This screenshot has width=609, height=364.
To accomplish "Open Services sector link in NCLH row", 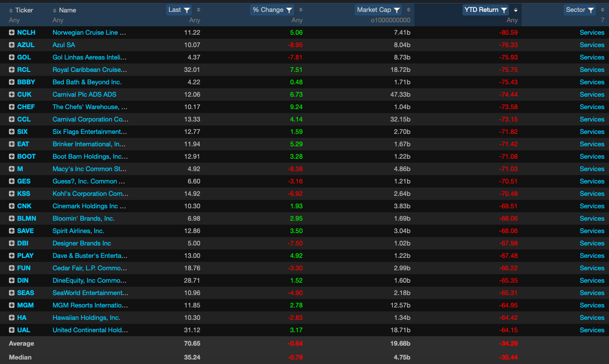I will pos(592,32).
